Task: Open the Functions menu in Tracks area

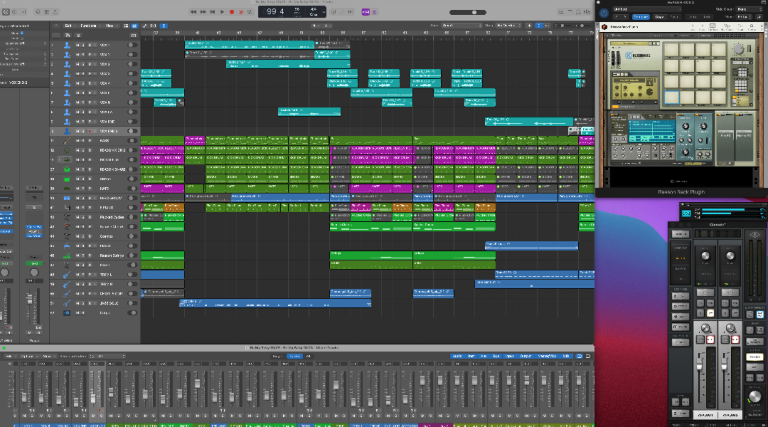Action: click(x=88, y=25)
